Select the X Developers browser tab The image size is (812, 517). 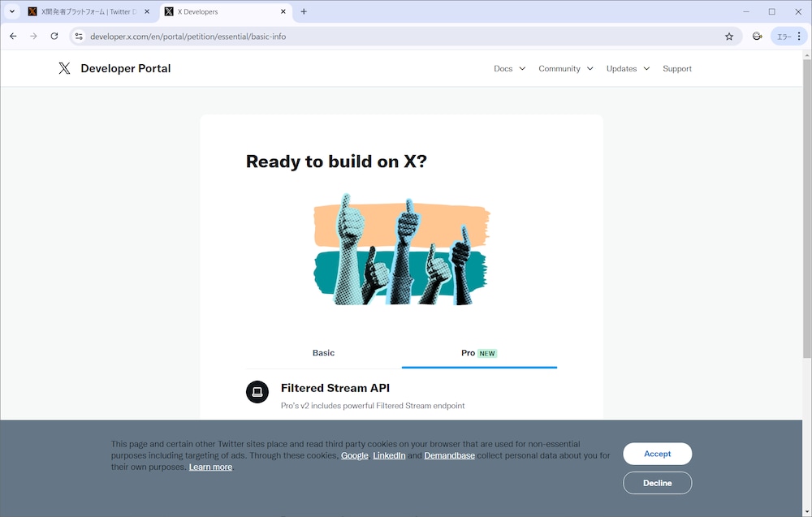tap(225, 11)
